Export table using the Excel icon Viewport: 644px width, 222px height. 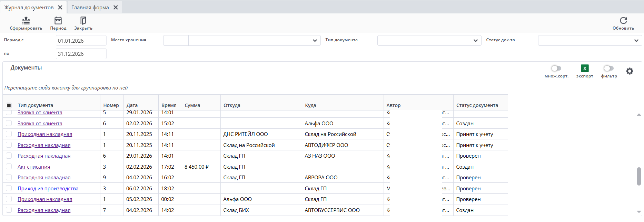(584, 68)
